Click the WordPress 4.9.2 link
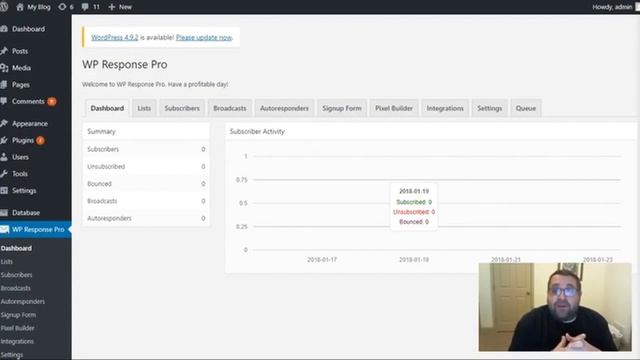The width and height of the screenshot is (640, 360). point(115,37)
